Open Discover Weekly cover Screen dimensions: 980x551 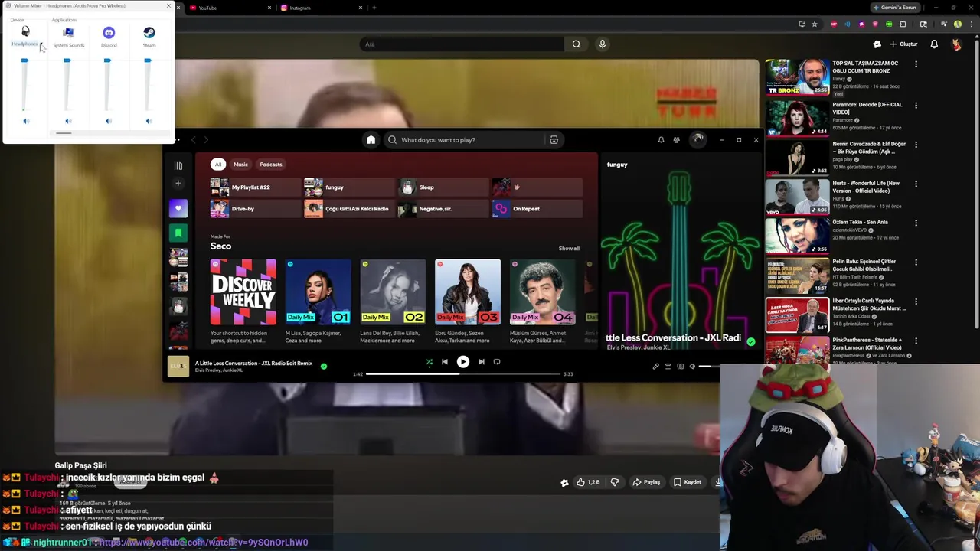coord(243,292)
